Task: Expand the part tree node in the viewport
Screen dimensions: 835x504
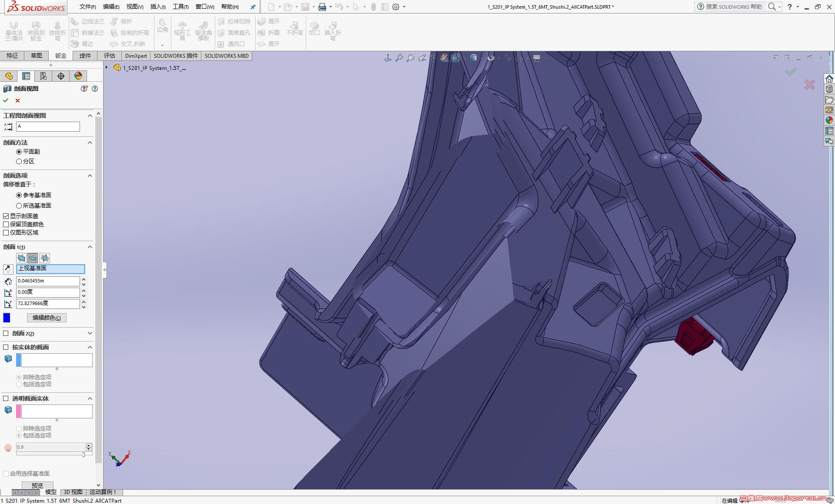Action: (107, 67)
